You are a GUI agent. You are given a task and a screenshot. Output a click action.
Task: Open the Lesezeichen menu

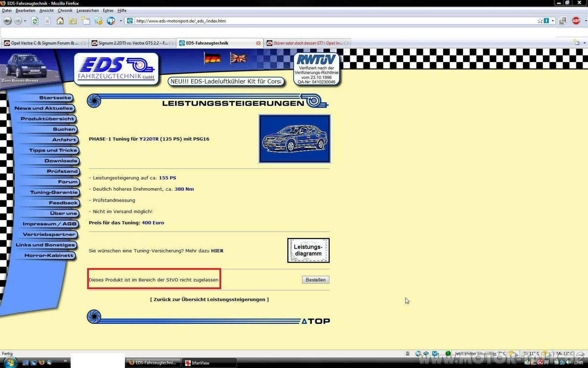87,11
